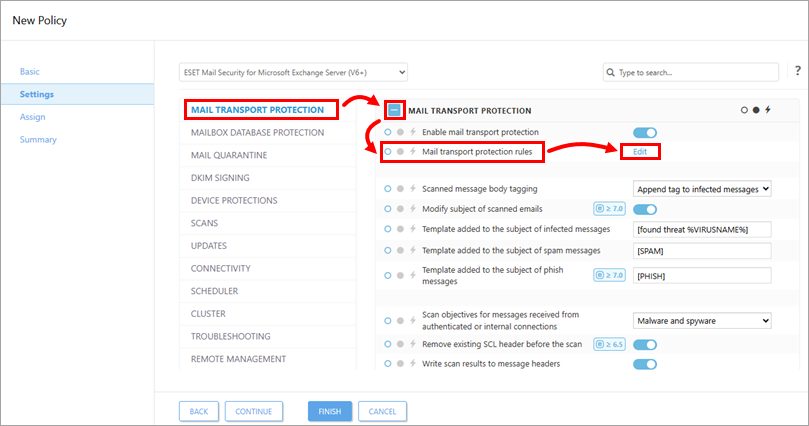The width and height of the screenshot is (809, 426).
Task: Click empty circle icon in section header
Action: pyautogui.click(x=744, y=110)
